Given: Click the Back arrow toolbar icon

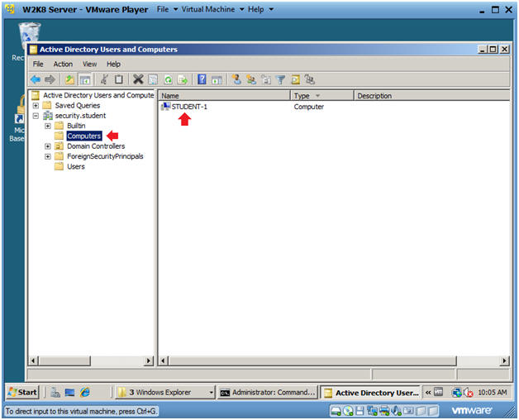Looking at the screenshot, I should click(x=36, y=79).
